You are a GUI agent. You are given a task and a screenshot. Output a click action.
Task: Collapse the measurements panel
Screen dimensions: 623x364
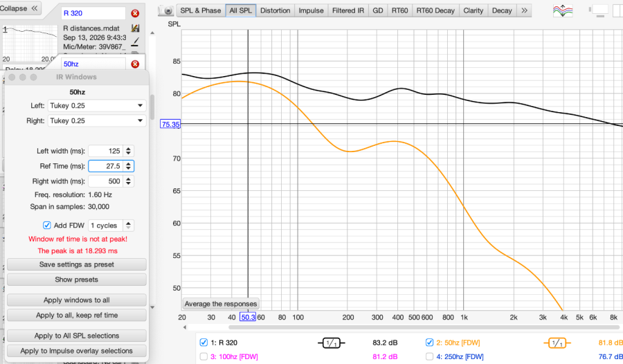coord(19,8)
